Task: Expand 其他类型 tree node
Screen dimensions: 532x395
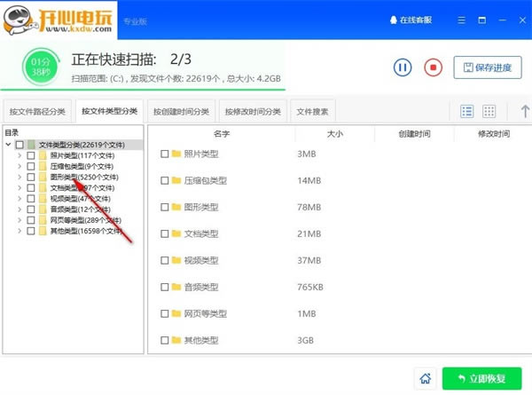Action: (20, 231)
